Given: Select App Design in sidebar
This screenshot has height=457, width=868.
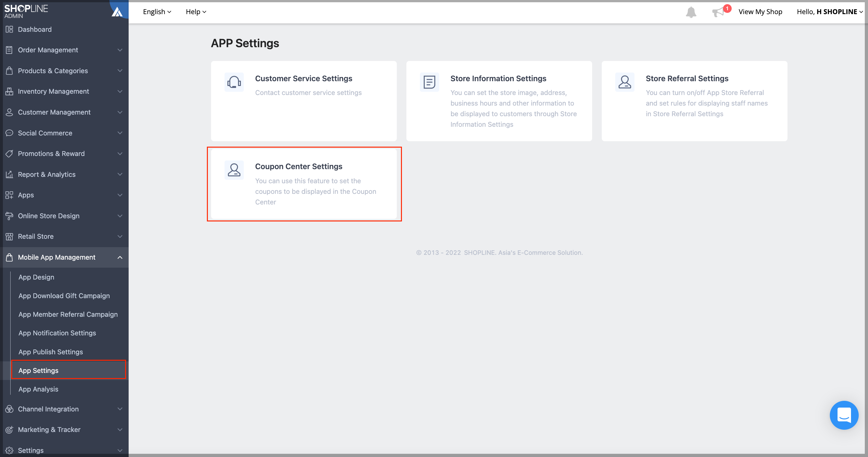Looking at the screenshot, I should [36, 277].
